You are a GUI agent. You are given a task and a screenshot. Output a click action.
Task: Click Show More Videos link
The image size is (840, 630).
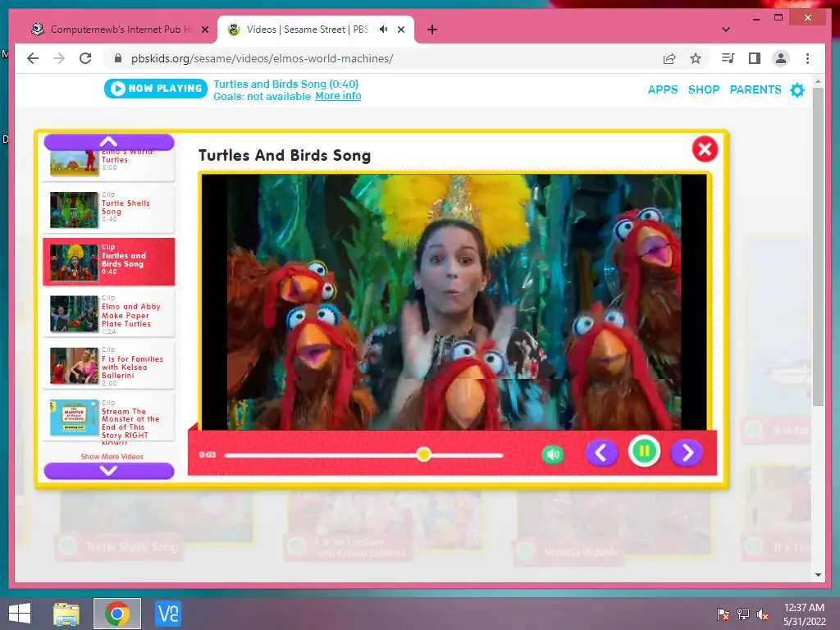point(112,456)
